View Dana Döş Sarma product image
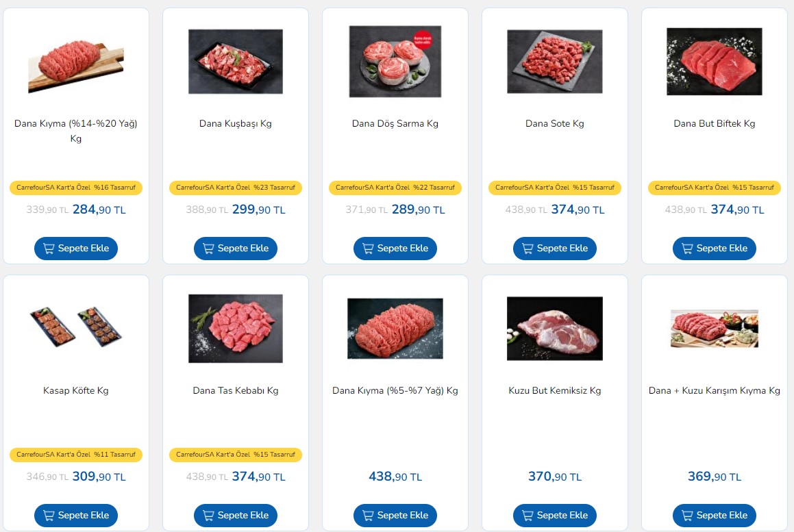 [x=395, y=61]
